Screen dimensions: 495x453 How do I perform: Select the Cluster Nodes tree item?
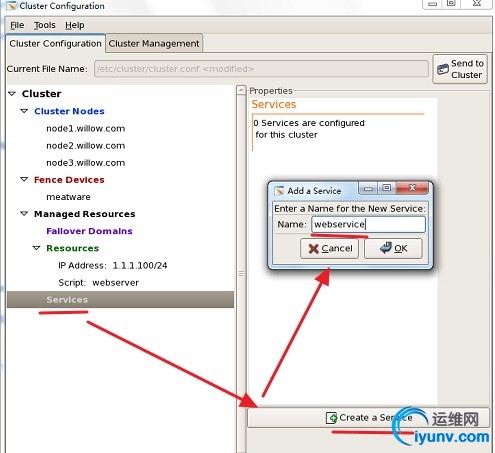(69, 111)
